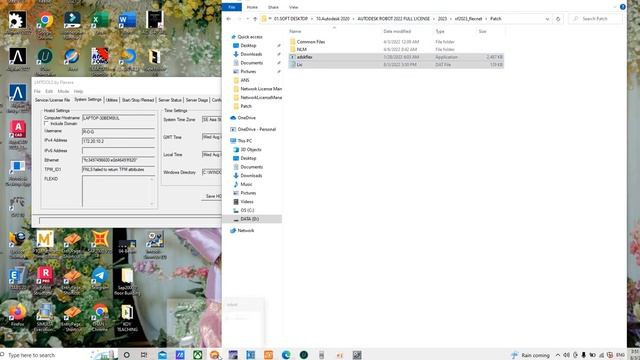Open Cortana circle on the taskbar
The image size is (640, 360).
[x=127, y=355]
